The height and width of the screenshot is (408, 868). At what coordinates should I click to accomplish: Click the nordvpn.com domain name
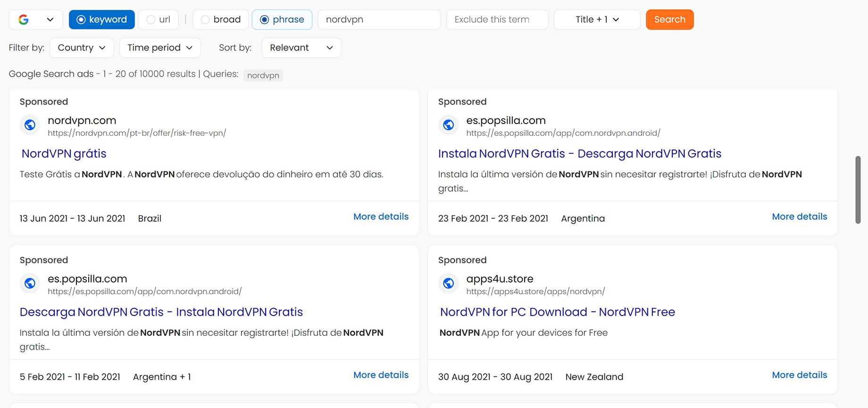tap(82, 121)
